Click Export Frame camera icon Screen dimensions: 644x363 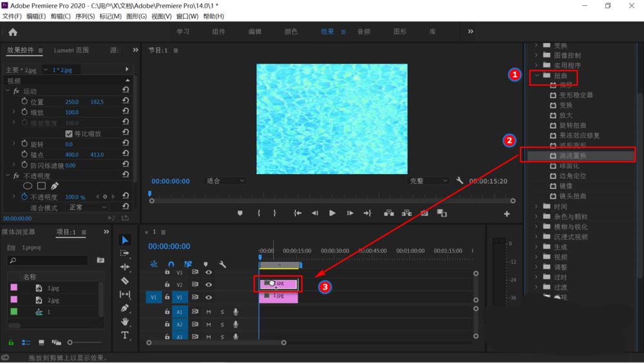(x=424, y=213)
